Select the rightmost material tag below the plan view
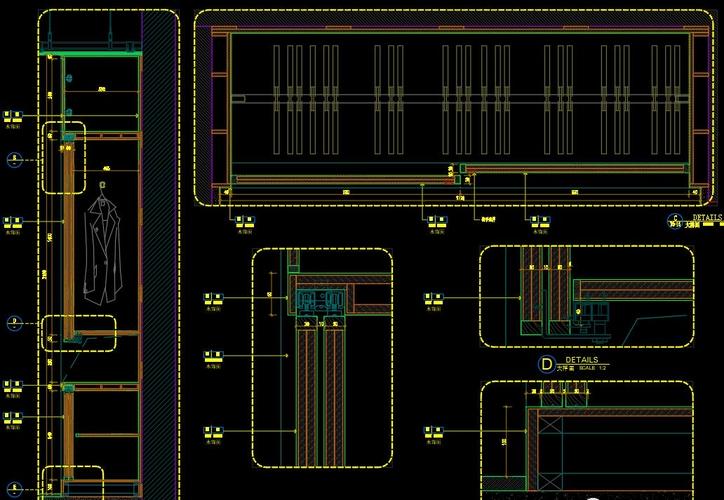Image resolution: width=724 pixels, height=500 pixels. (x=539, y=221)
